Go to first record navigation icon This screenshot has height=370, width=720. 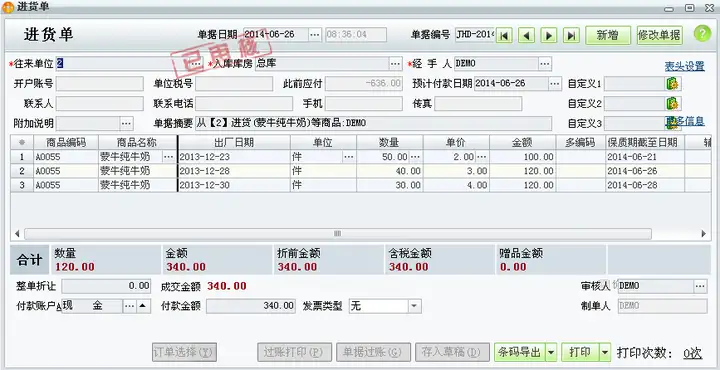click(504, 35)
